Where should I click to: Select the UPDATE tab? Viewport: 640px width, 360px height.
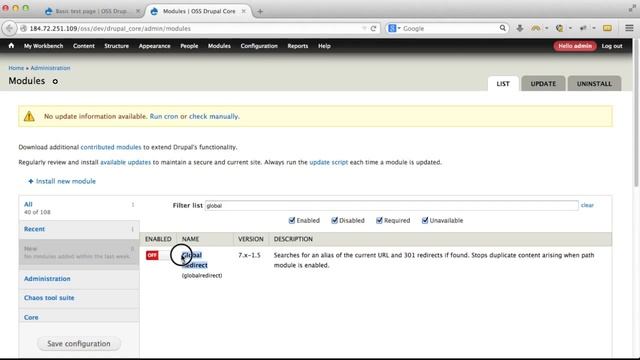[x=543, y=84]
